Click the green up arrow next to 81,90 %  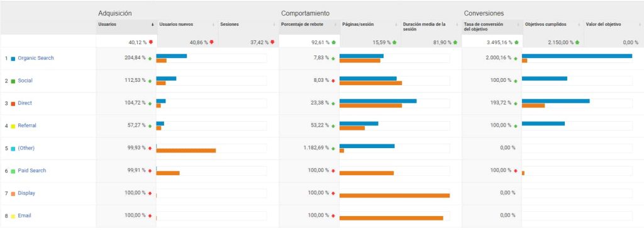pyautogui.click(x=455, y=42)
